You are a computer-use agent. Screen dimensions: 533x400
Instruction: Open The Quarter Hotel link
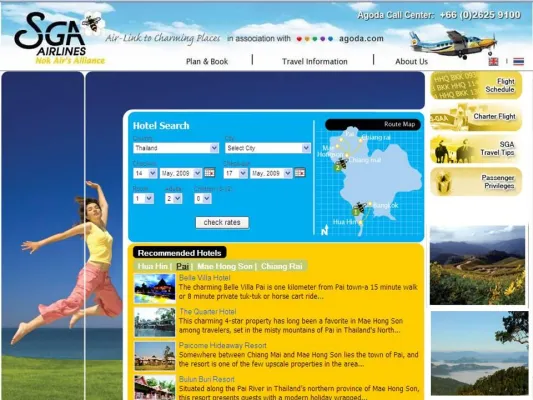tap(207, 312)
